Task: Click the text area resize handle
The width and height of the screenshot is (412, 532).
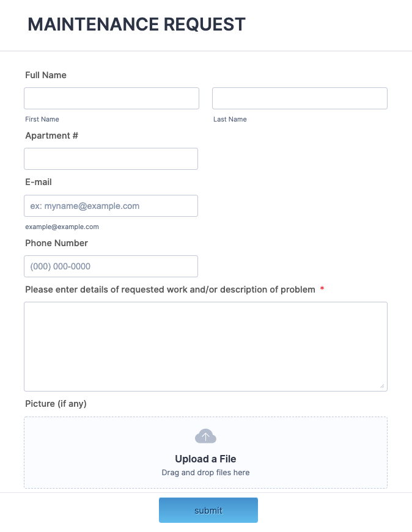Action: [382, 386]
